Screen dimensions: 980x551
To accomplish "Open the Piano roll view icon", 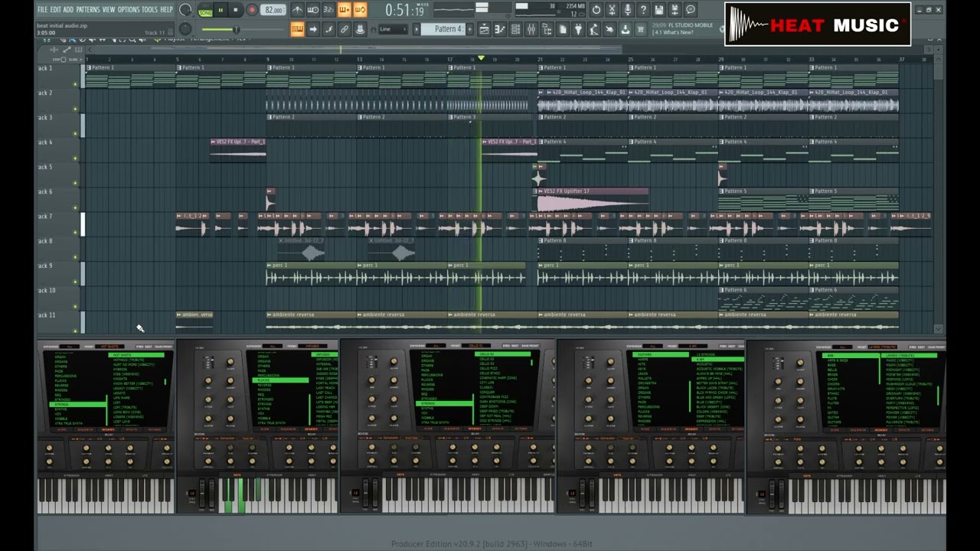I will point(500,29).
